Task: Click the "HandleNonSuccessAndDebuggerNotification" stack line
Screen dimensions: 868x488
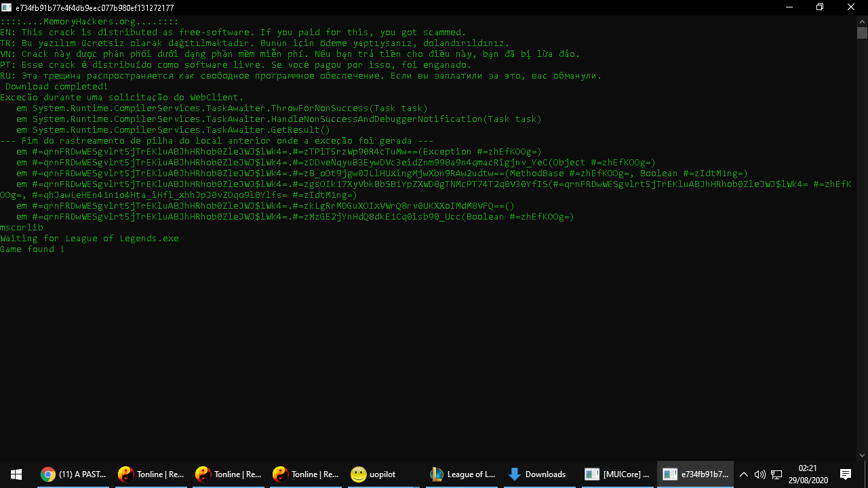Action: tap(279, 119)
